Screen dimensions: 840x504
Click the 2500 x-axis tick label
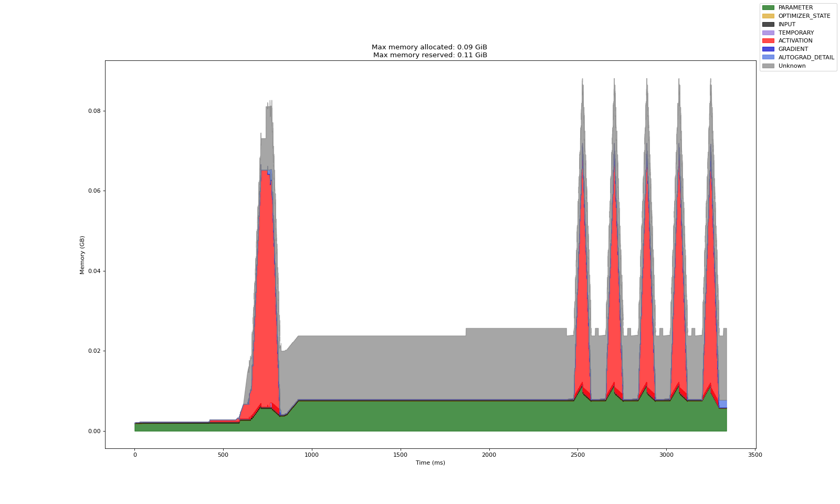pyautogui.click(x=577, y=455)
